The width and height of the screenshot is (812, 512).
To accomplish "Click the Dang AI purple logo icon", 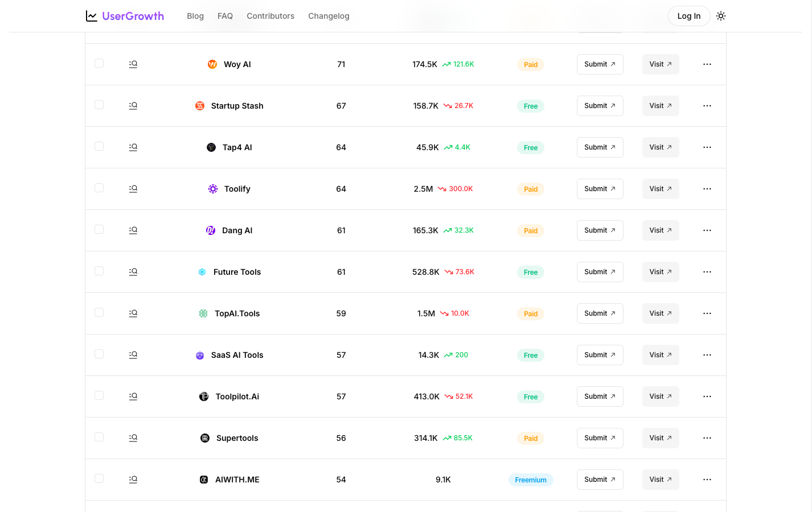I will (x=211, y=230).
